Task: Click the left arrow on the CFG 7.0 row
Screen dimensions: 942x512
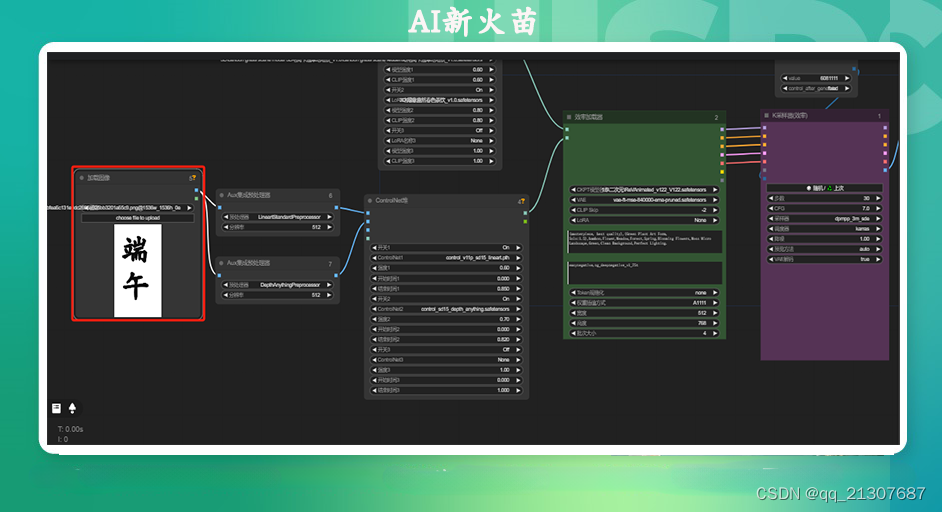Action: pos(771,209)
